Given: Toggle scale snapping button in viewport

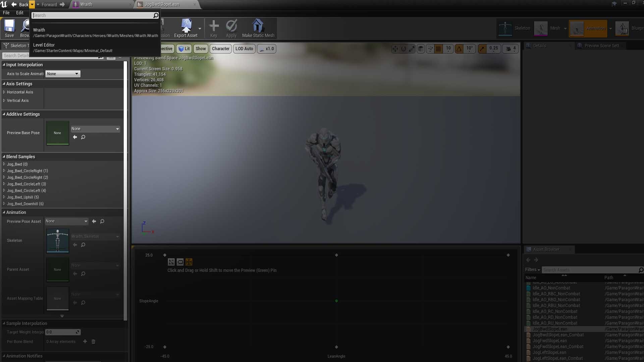Looking at the screenshot, I should 482,49.
